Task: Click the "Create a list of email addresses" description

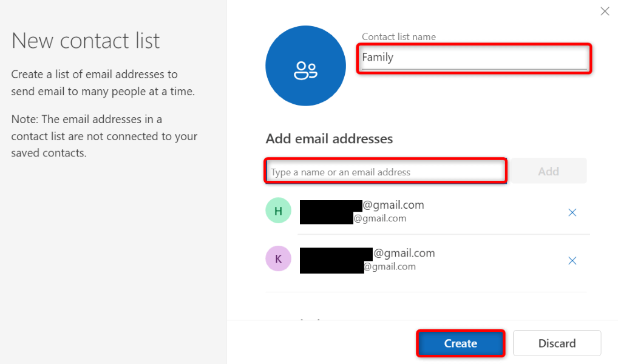Action: point(103,83)
